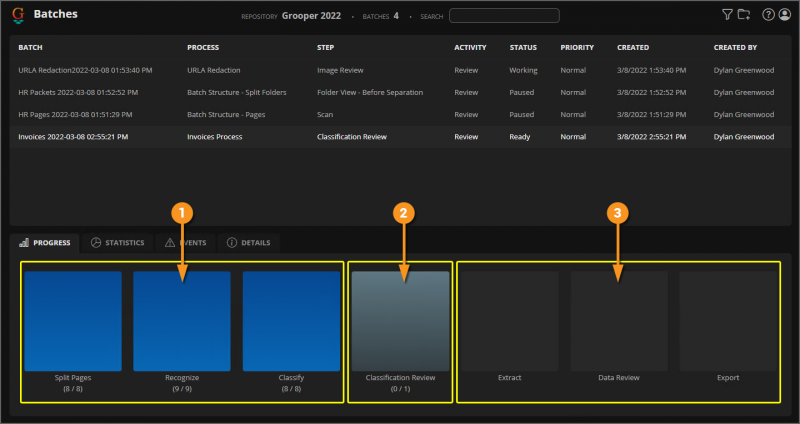The width and height of the screenshot is (800, 424).
Task: Click inside the Search field
Action: tap(504, 15)
